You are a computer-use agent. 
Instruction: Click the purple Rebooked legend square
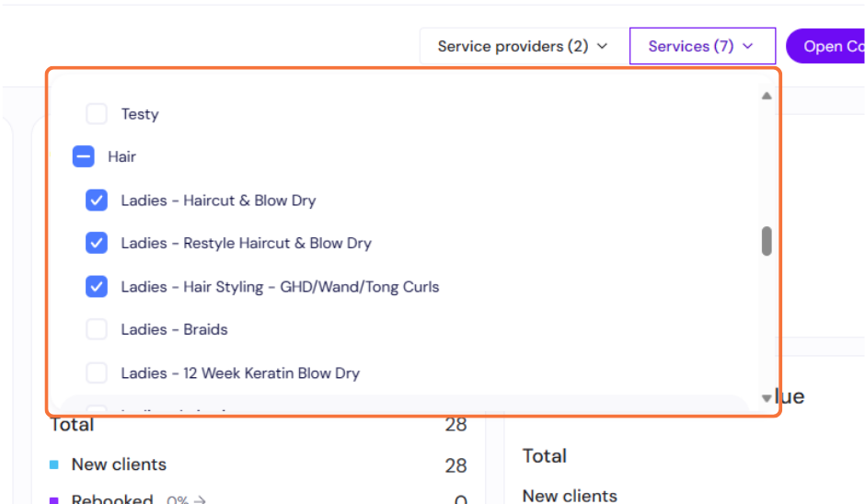tap(54, 500)
